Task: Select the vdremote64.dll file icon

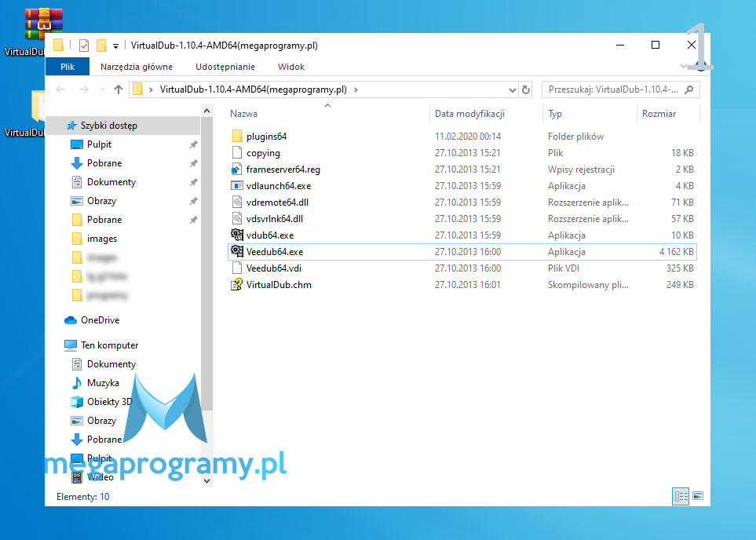Action: tap(237, 202)
